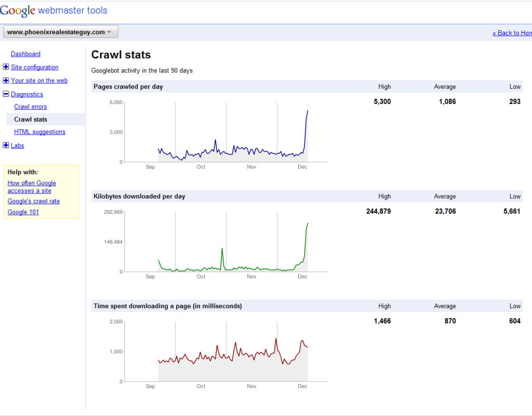The image size is (532, 416).
Task: Open the Crawl errors page
Action: pos(31,107)
